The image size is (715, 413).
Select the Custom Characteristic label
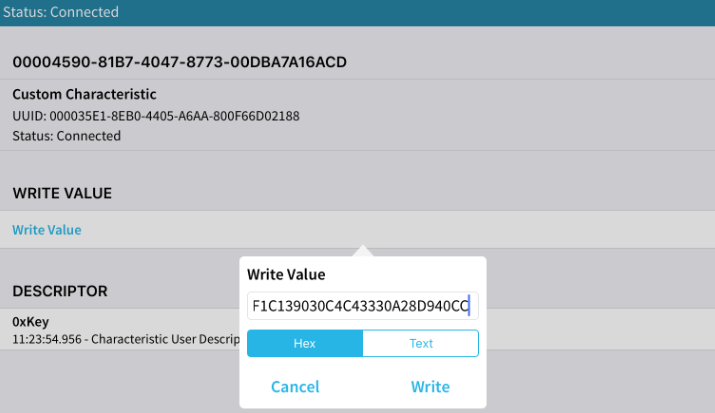[x=84, y=95]
